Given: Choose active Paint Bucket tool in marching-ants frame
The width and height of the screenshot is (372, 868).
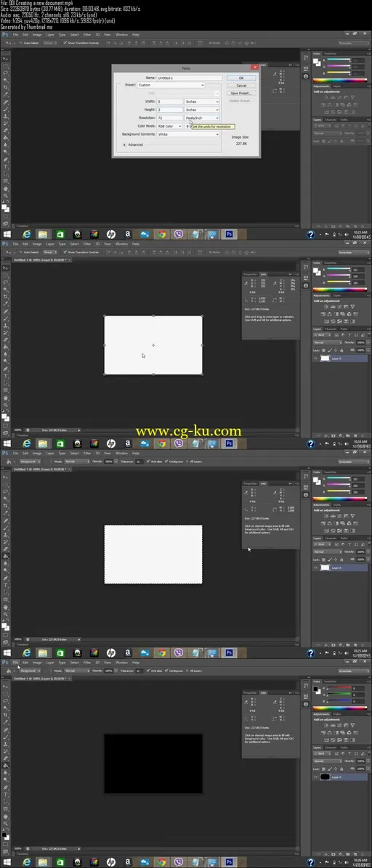Looking at the screenshot, I should [x=6, y=556].
